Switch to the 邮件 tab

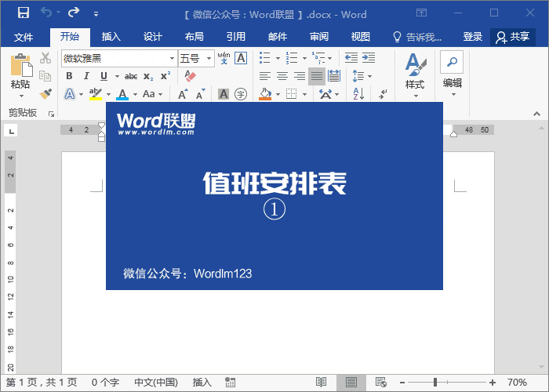[278, 36]
